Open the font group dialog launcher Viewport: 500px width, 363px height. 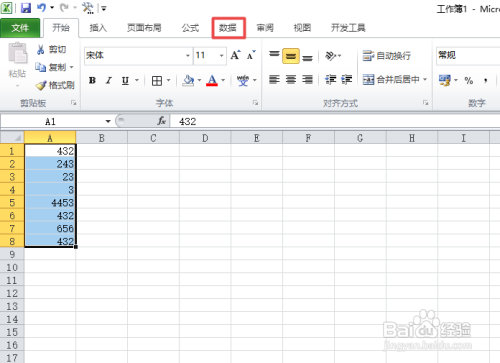255,103
